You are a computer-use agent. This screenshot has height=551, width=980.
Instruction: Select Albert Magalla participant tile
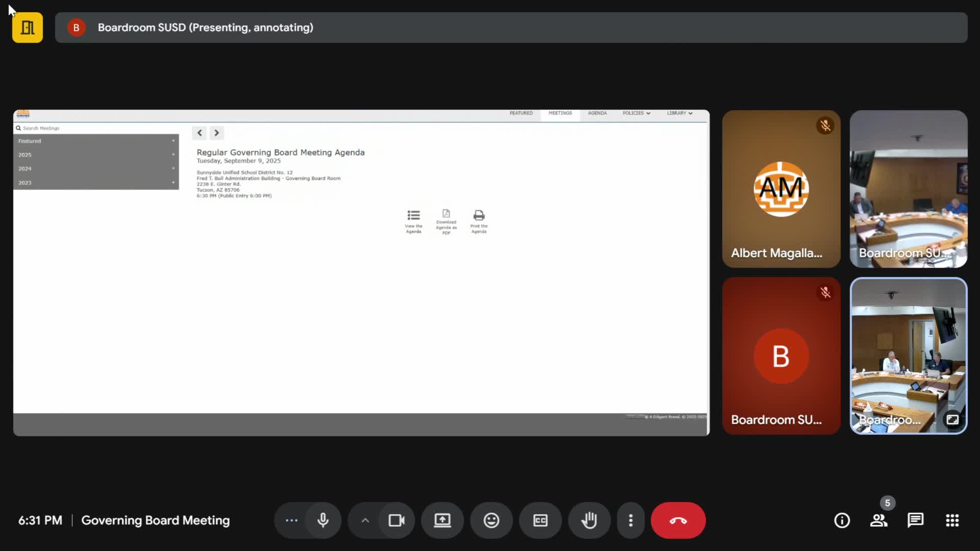coord(781,189)
